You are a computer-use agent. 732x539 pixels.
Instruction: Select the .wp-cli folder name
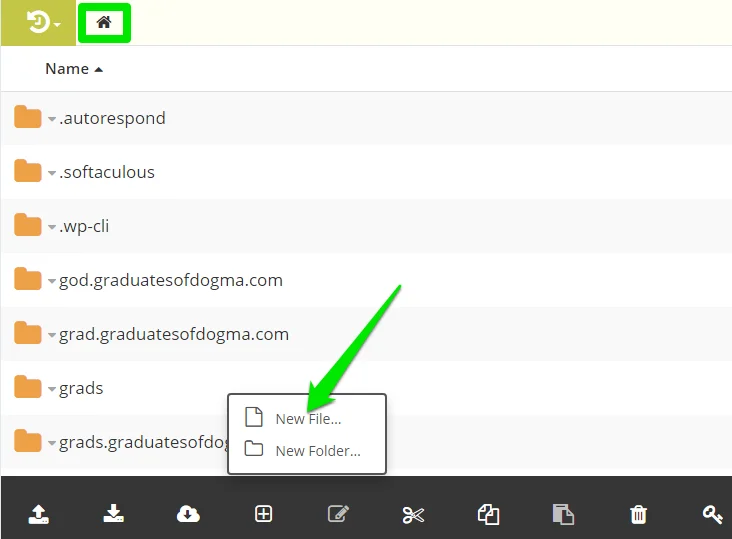[x=84, y=226]
